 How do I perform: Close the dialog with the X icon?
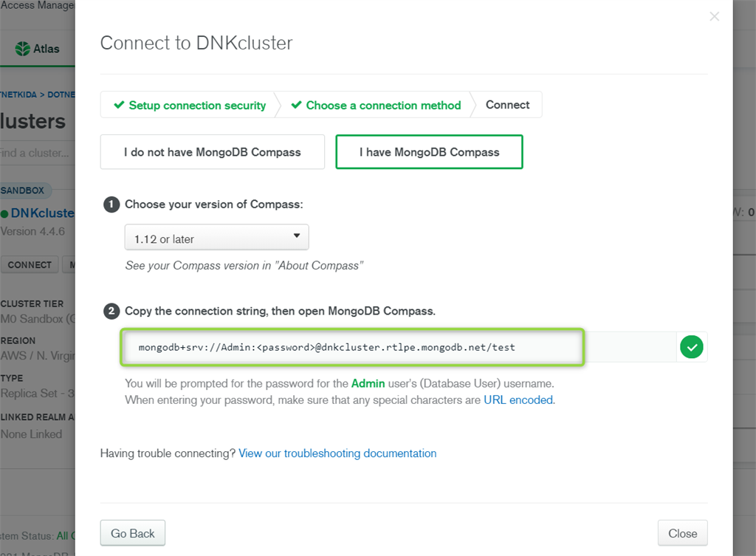(714, 17)
